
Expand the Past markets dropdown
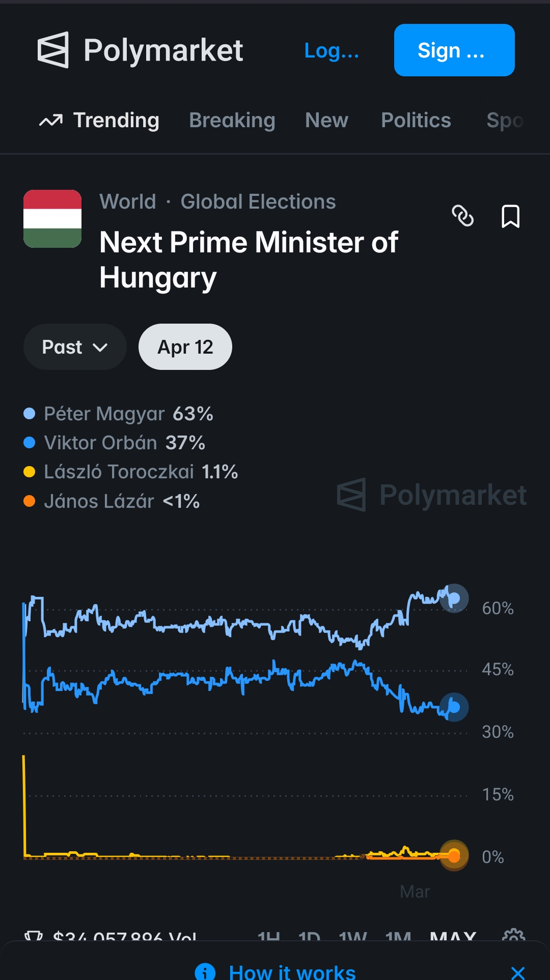pyautogui.click(x=75, y=347)
